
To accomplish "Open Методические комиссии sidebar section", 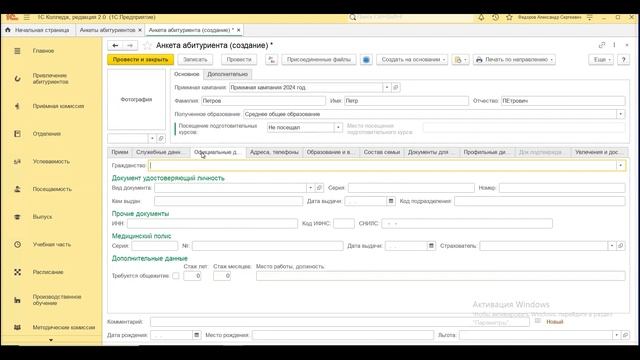I will coord(64,327).
